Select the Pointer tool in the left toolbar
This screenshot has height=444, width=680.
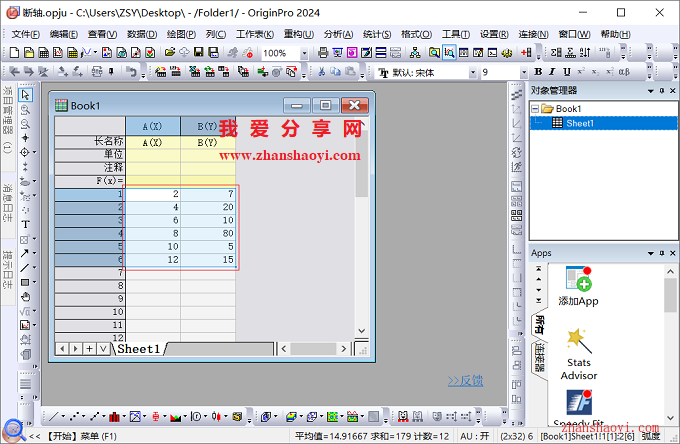coord(25,95)
